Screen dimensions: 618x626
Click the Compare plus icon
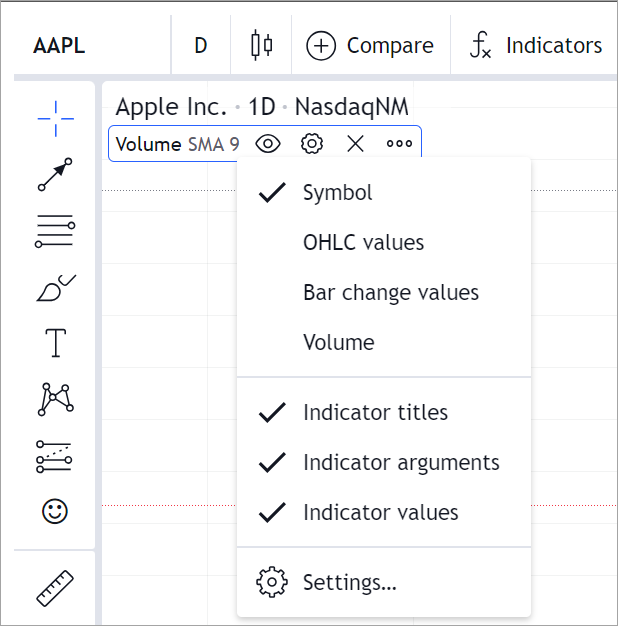pos(321,46)
